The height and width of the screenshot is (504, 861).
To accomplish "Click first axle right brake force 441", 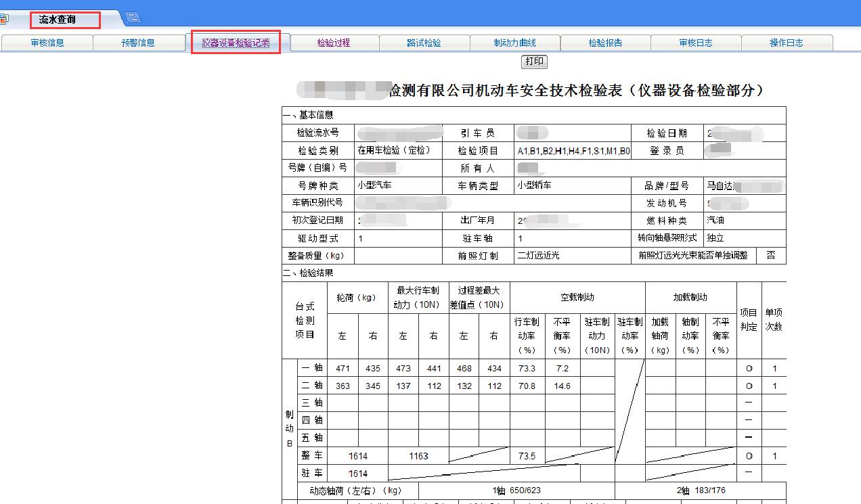I will [x=434, y=369].
